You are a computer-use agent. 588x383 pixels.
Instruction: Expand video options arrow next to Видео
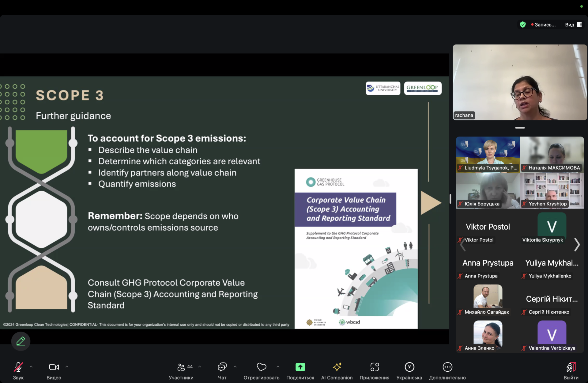point(67,367)
